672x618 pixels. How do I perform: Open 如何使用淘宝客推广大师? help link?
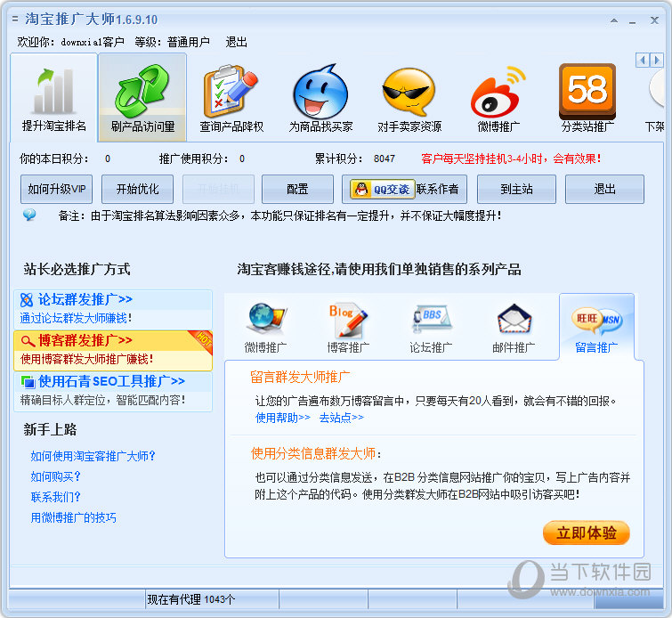pyautogui.click(x=93, y=456)
